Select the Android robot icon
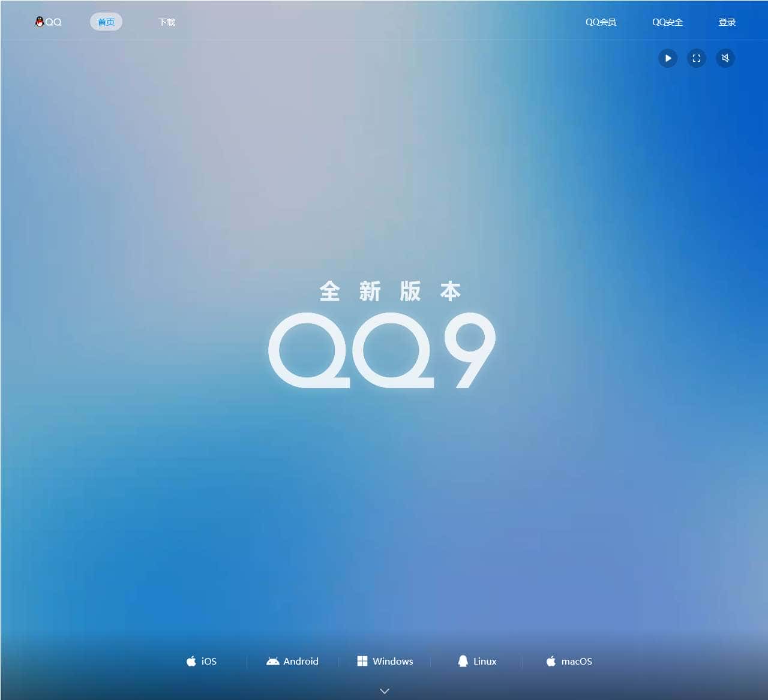Screen dimensions: 768x700 pyautogui.click(x=272, y=661)
